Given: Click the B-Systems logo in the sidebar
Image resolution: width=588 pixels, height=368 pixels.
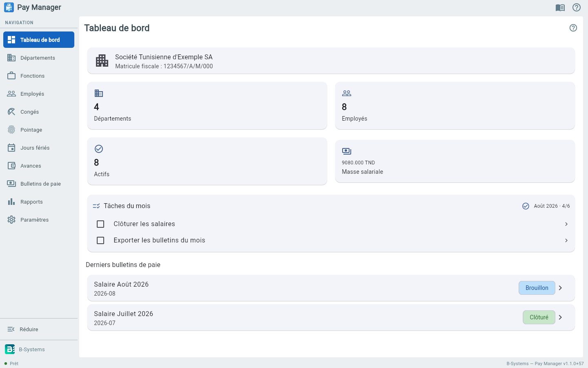Looking at the screenshot, I should (x=10, y=349).
